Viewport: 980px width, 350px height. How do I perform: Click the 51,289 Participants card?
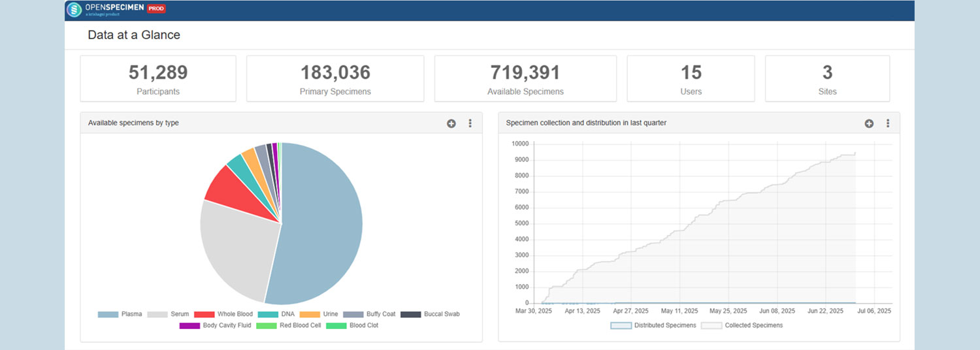(158, 78)
